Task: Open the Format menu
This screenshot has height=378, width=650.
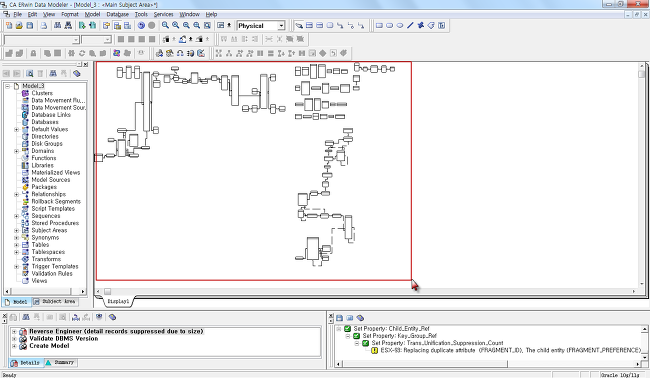Action: click(70, 14)
